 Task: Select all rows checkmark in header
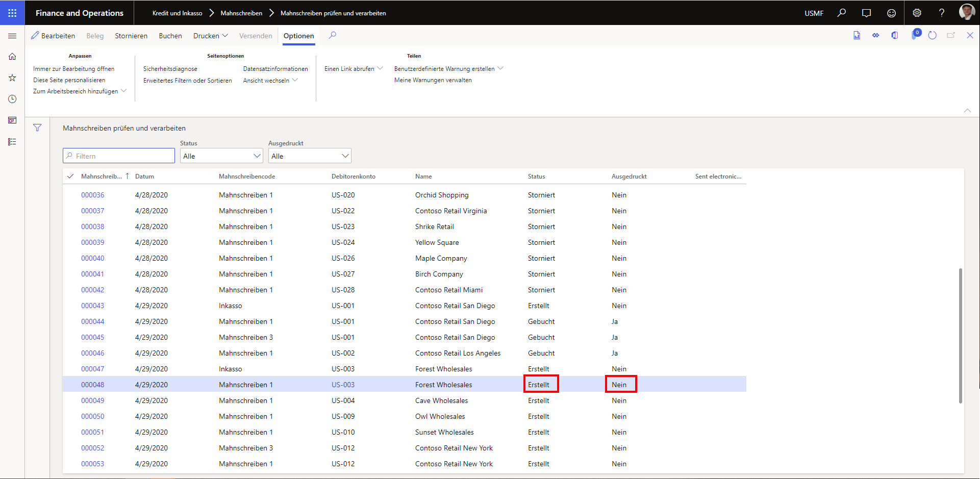coord(70,176)
